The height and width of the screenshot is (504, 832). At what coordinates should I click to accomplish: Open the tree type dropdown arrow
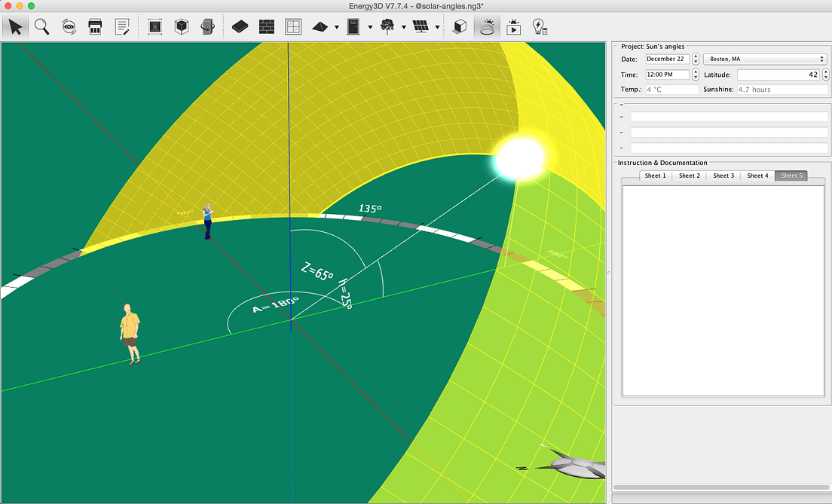click(x=404, y=28)
